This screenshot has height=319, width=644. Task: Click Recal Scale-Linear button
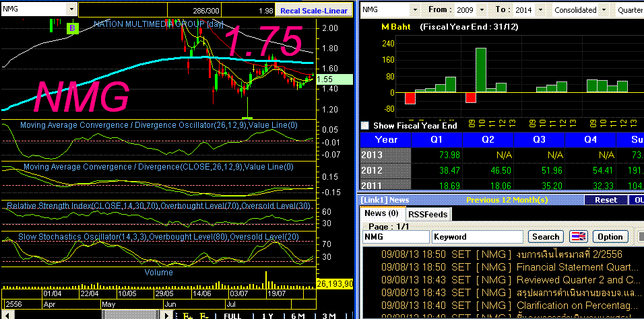(x=314, y=11)
